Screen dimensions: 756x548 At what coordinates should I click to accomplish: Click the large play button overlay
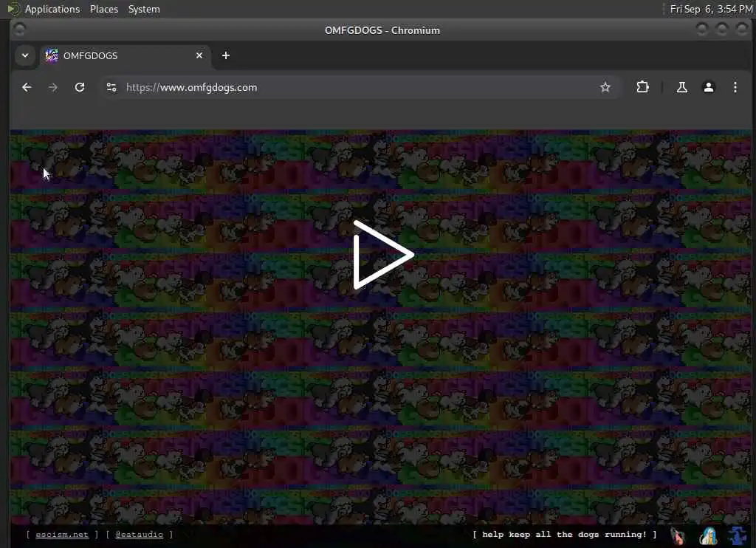[x=383, y=255]
